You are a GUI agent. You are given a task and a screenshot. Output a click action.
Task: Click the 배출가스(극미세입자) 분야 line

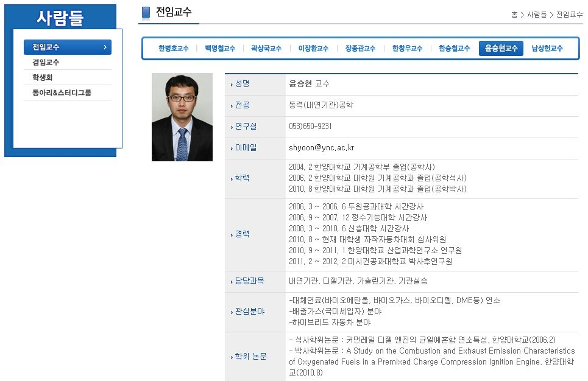pos(335,312)
